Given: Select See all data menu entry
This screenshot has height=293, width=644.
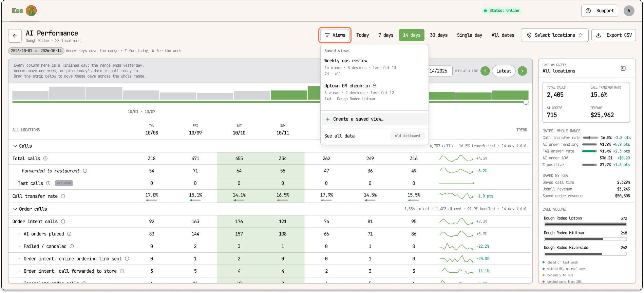Looking at the screenshot, I should pyautogui.click(x=375, y=136).
